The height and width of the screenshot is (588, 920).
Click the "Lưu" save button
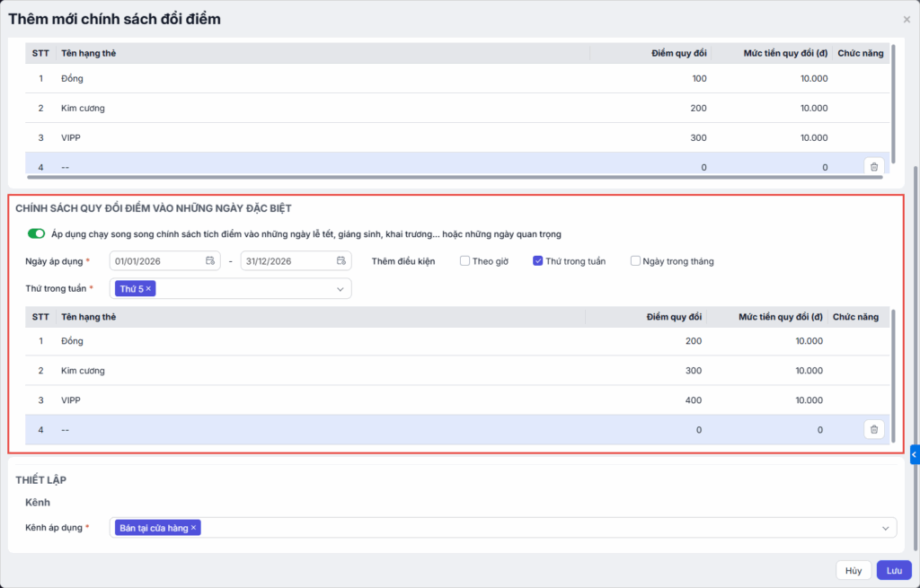coord(894,570)
